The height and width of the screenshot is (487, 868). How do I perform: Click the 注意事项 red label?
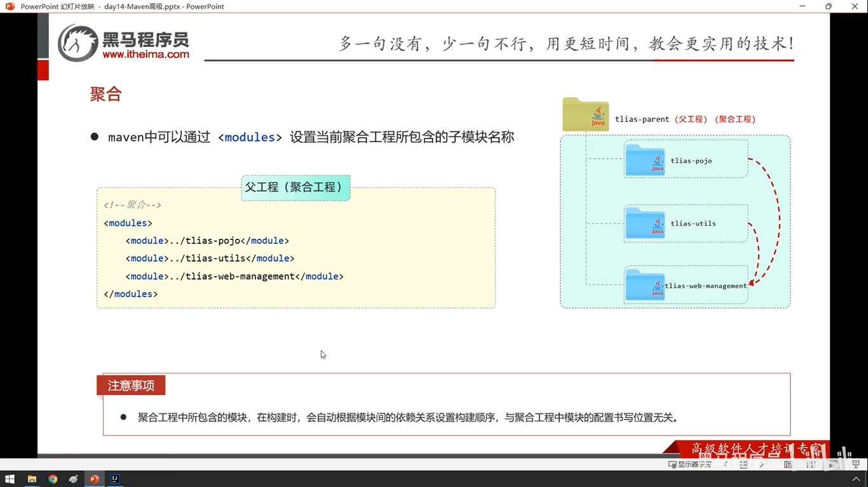[x=131, y=385]
